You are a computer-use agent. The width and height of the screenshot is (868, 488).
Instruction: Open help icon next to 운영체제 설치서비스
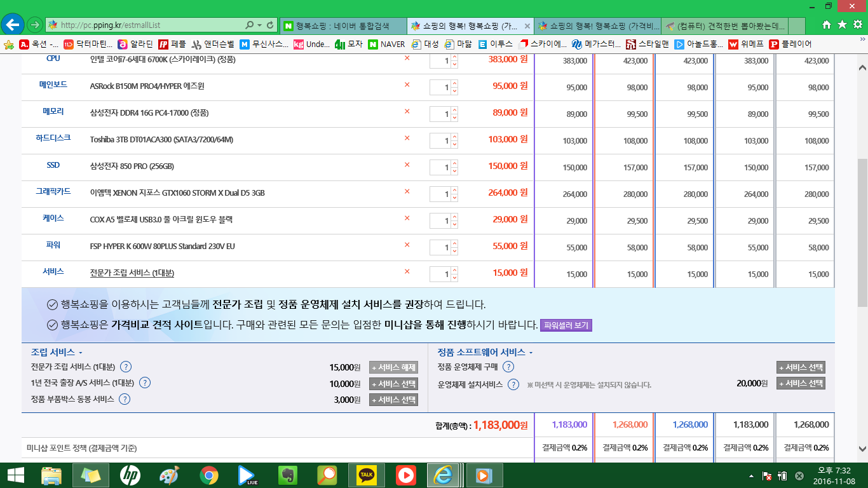coord(513,384)
